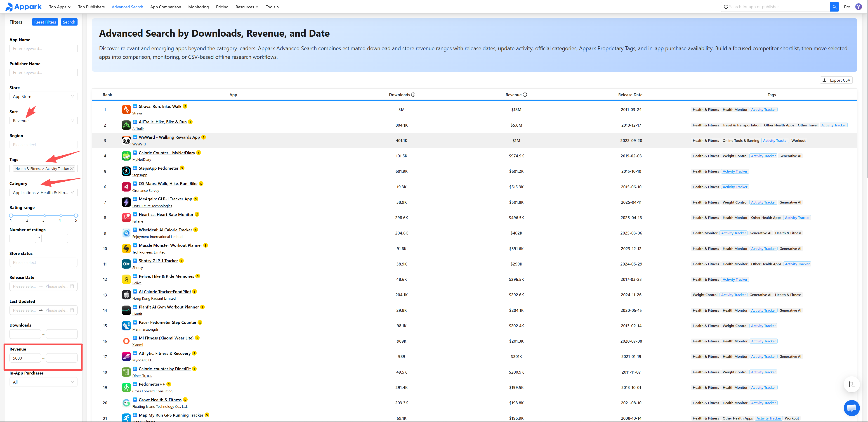Click the Revenue column info icon

click(x=525, y=95)
